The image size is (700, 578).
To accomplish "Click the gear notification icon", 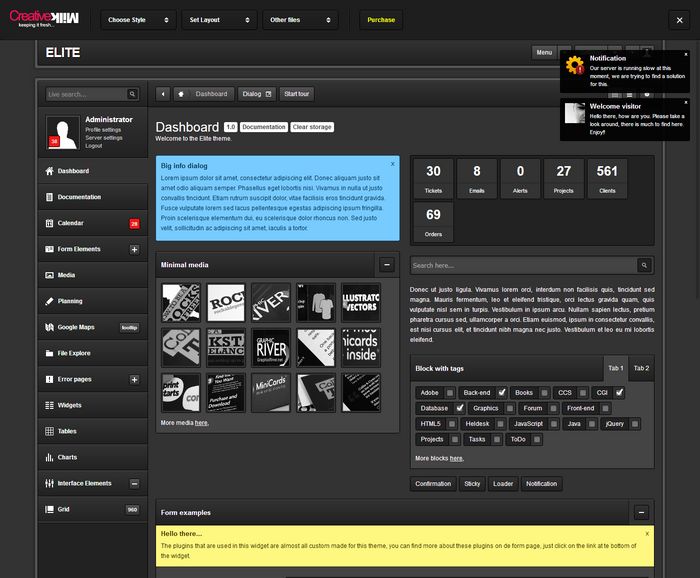I will point(575,65).
